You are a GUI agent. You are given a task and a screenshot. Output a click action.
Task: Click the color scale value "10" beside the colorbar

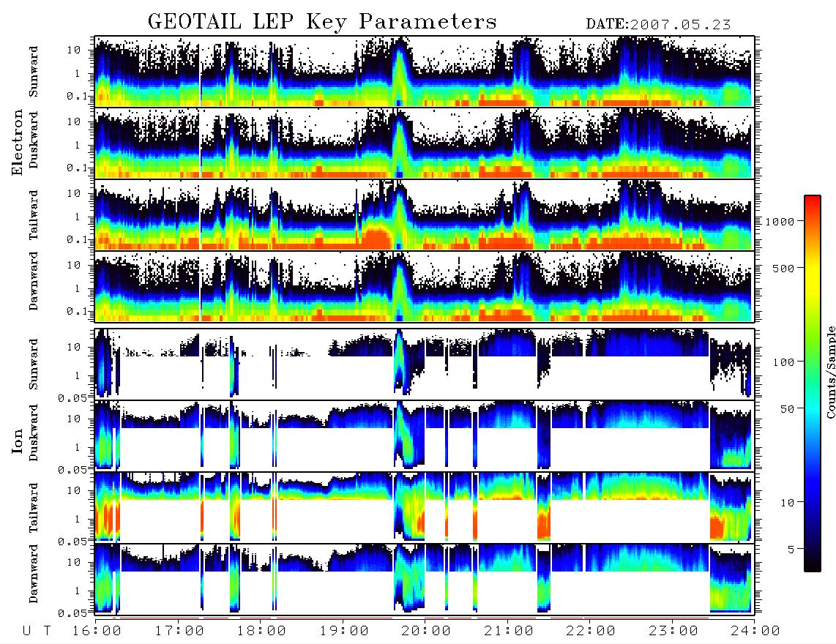point(787,503)
